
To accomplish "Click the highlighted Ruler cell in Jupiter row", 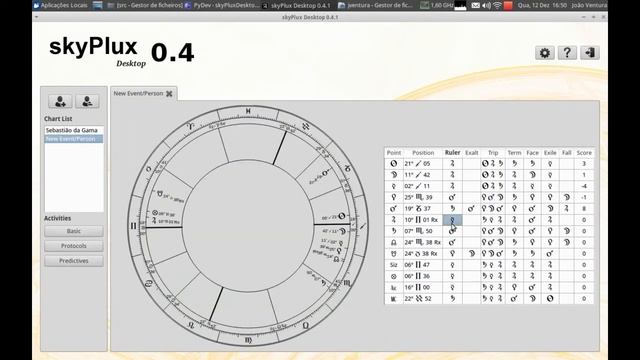I will pos(452,220).
